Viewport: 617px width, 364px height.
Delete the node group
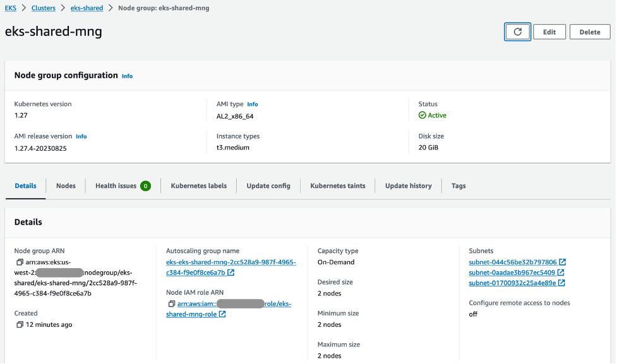(x=589, y=31)
